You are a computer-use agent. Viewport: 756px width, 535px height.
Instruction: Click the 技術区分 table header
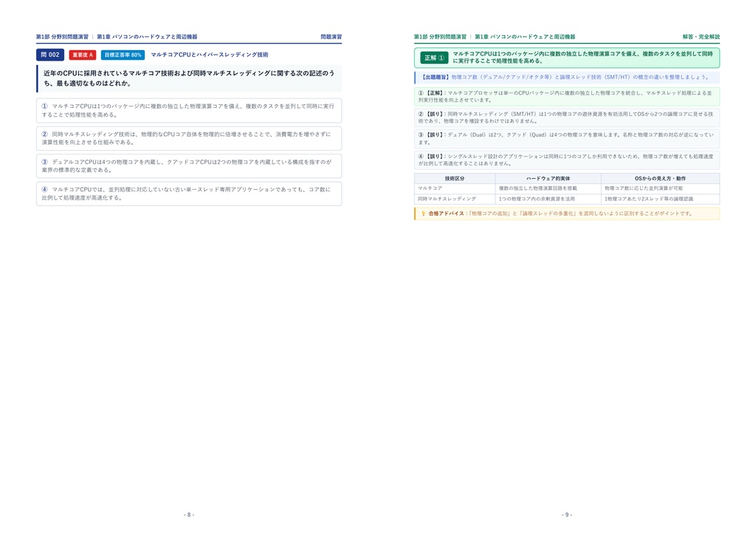tap(455, 179)
